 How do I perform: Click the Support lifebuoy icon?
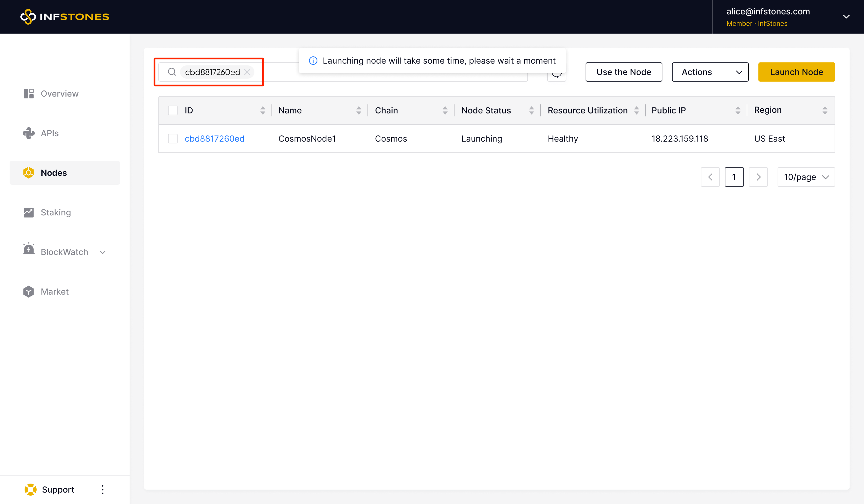(30, 489)
